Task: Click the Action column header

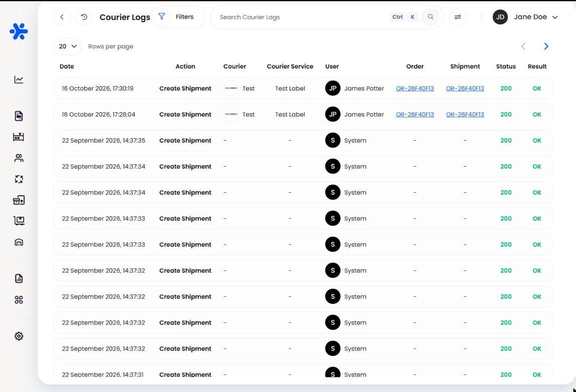Action: 185,67
